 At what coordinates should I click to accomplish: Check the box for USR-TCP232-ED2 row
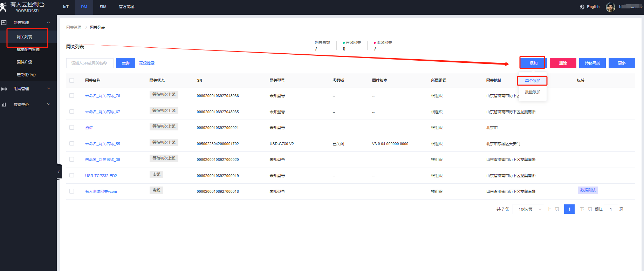(72, 175)
